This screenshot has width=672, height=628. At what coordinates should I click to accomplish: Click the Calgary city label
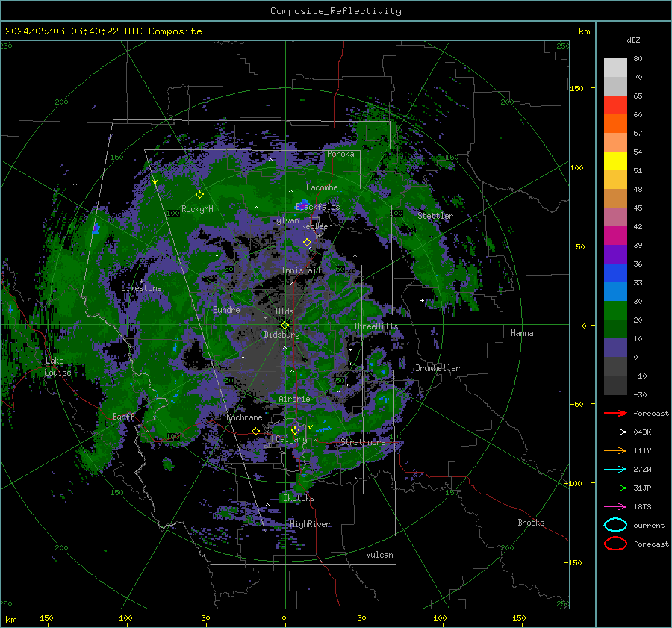pyautogui.click(x=291, y=439)
